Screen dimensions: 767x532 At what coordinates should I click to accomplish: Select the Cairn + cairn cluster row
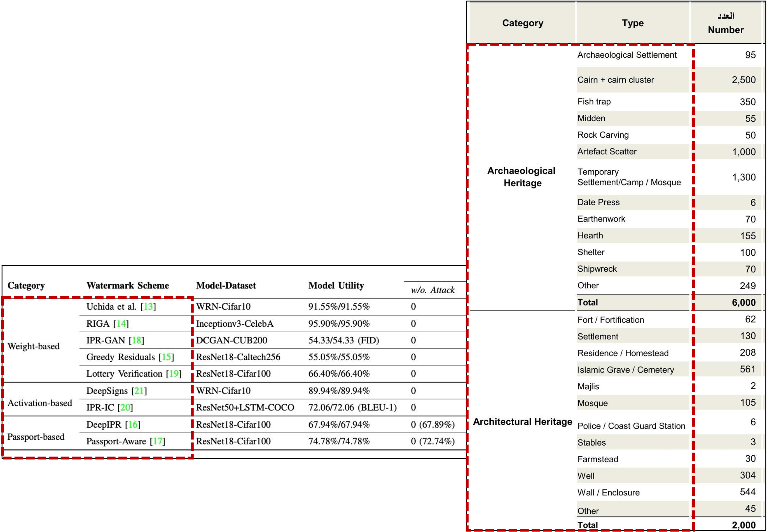tap(616, 80)
